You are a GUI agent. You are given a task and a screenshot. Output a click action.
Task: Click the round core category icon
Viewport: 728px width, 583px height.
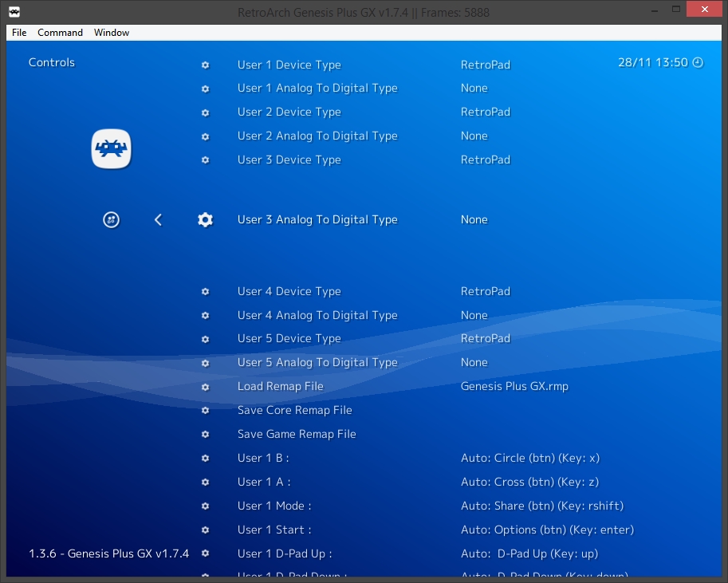coord(111,220)
